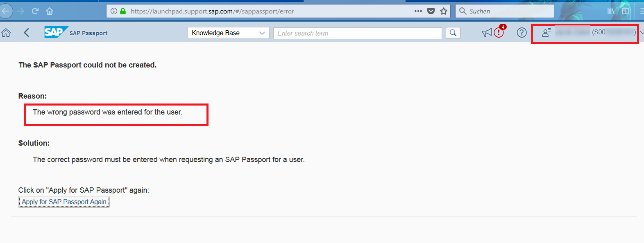
Task: Toggle the browser sidebar icon
Action: [626, 11]
